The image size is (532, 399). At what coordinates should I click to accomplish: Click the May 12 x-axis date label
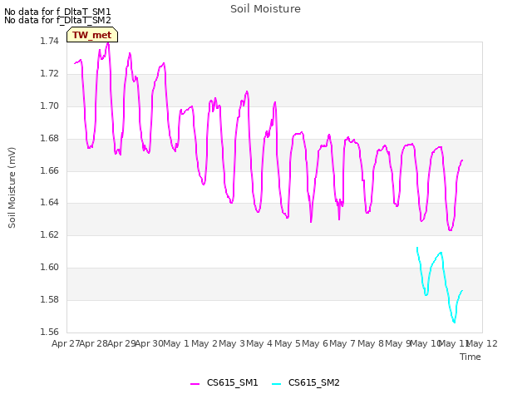tap(482, 343)
